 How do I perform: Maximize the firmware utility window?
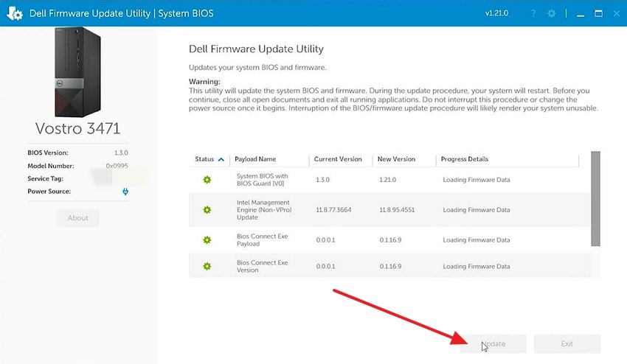598,13
